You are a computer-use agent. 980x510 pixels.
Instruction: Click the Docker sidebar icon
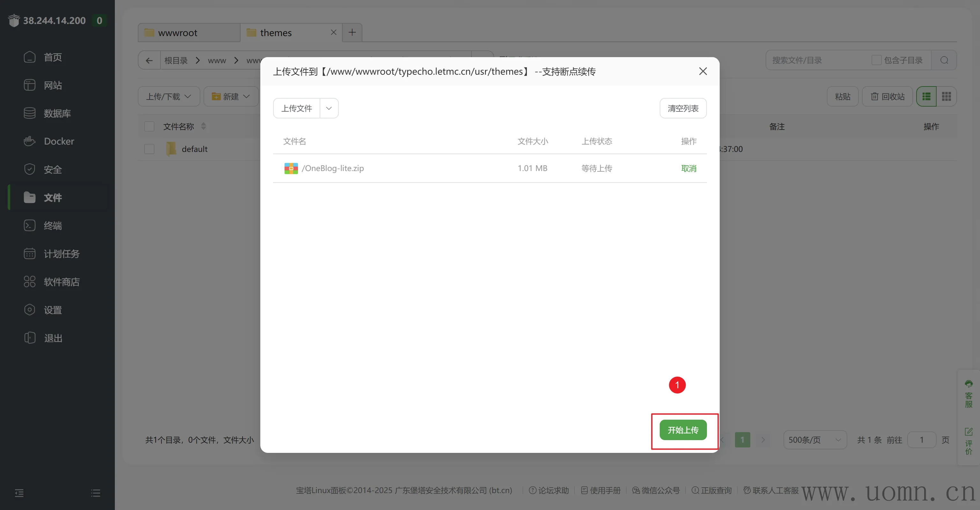(x=29, y=141)
